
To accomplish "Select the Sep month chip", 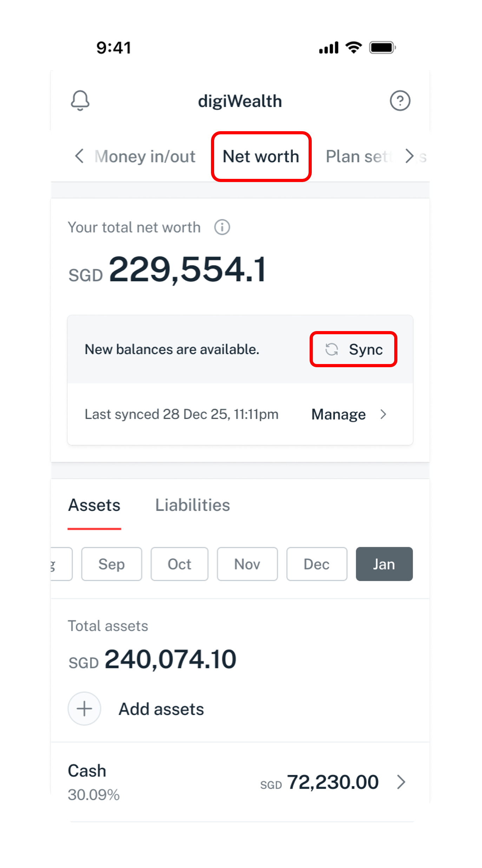I will (112, 564).
